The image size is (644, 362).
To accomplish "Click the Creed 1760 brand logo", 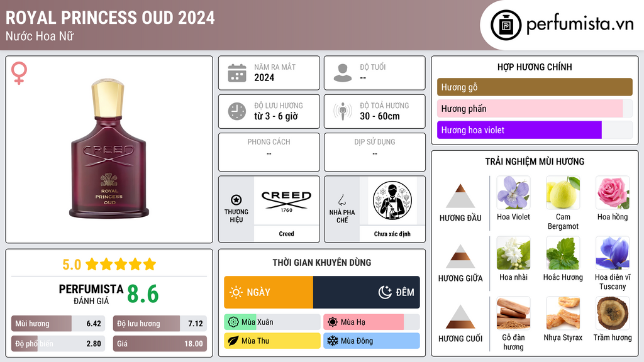I will click(x=286, y=200).
